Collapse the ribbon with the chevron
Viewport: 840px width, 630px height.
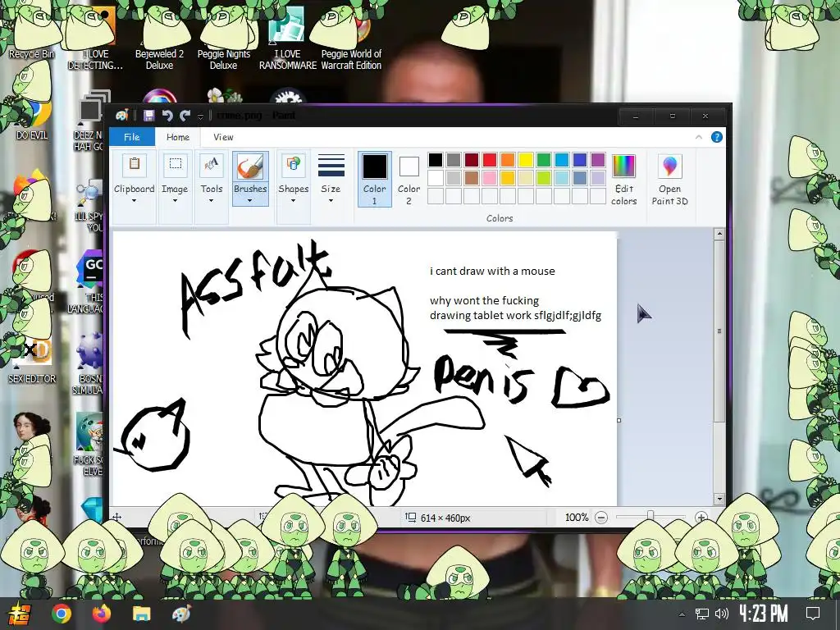coord(699,137)
